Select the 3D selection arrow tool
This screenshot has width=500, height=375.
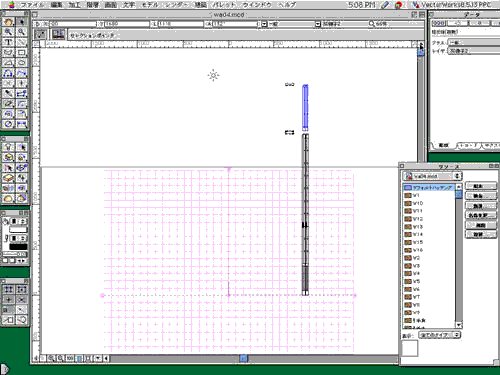pyautogui.click(x=21, y=147)
